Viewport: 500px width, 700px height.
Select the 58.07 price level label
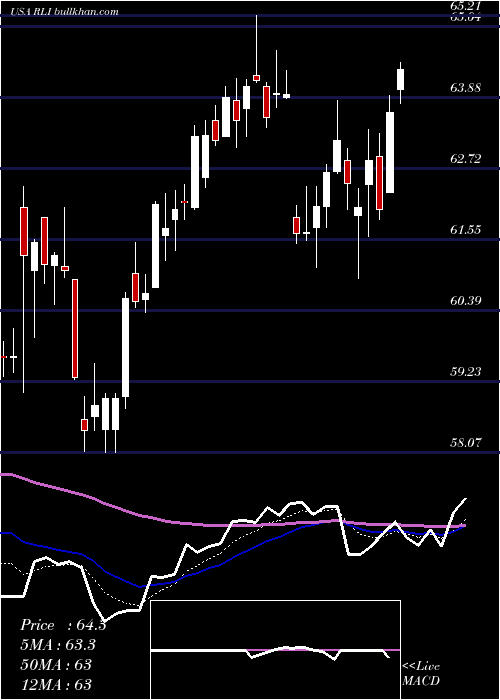[466, 442]
